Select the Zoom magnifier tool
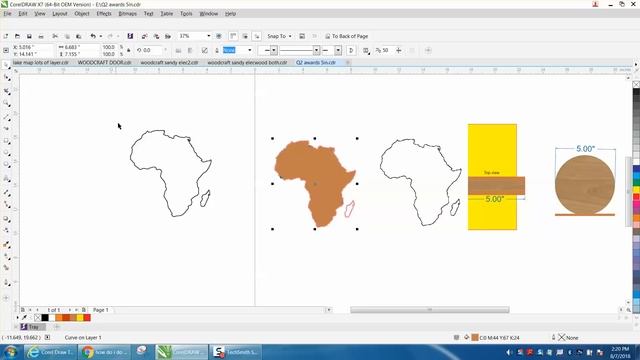 click(7, 104)
